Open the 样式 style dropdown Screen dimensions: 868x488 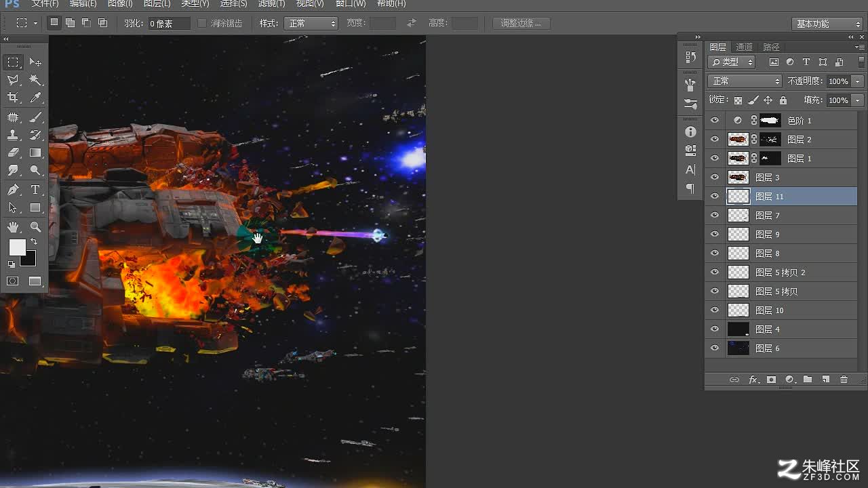pyautogui.click(x=311, y=23)
